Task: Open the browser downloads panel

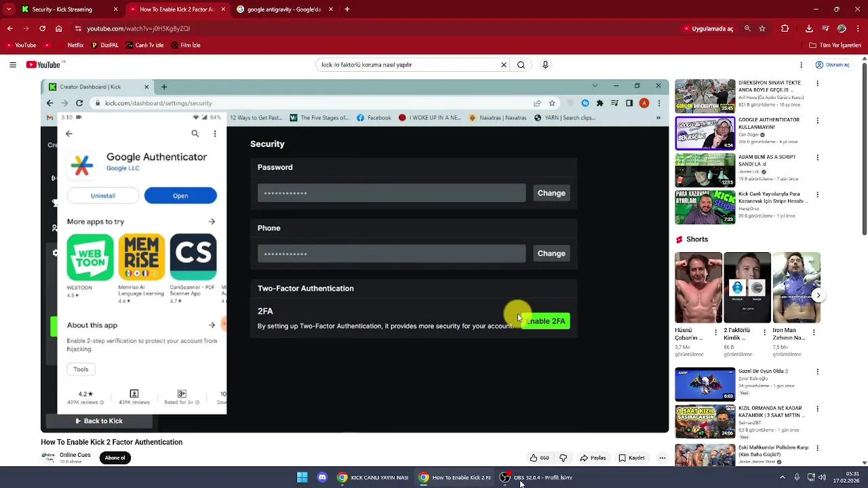Action: (809, 28)
